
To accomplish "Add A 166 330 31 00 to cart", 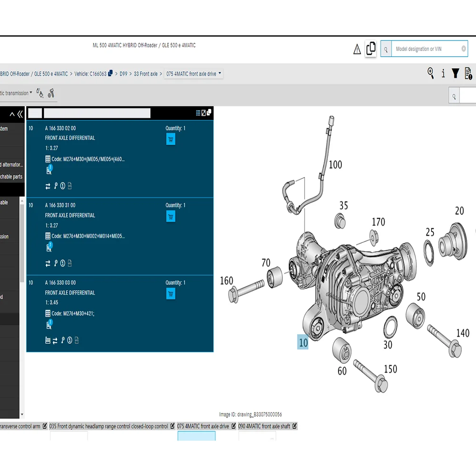I will pyautogui.click(x=170, y=217).
